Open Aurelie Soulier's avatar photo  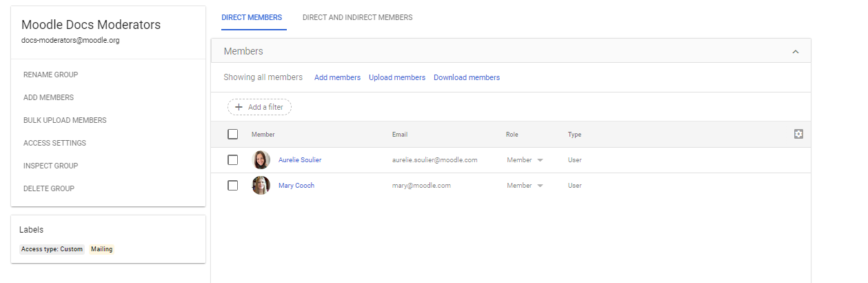261,160
